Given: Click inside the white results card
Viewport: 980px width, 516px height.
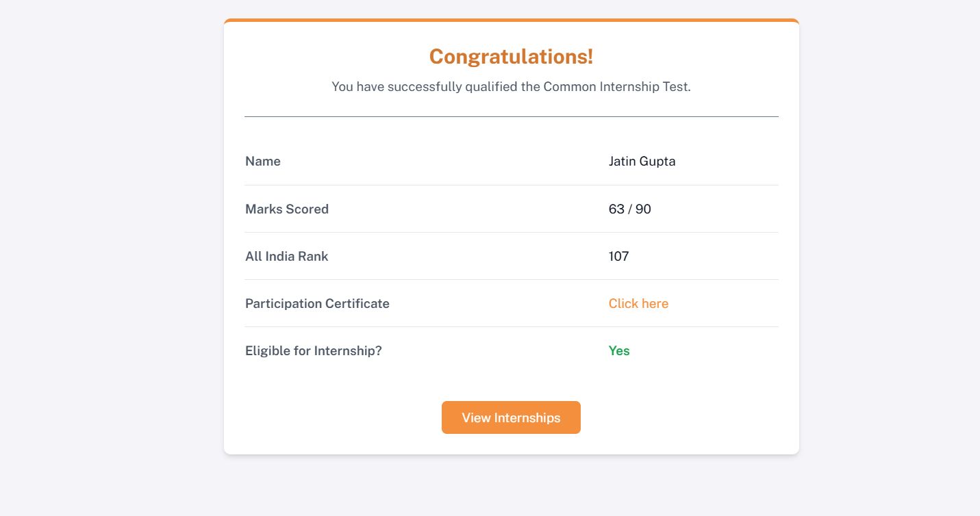Looking at the screenshot, I should pyautogui.click(x=511, y=383).
